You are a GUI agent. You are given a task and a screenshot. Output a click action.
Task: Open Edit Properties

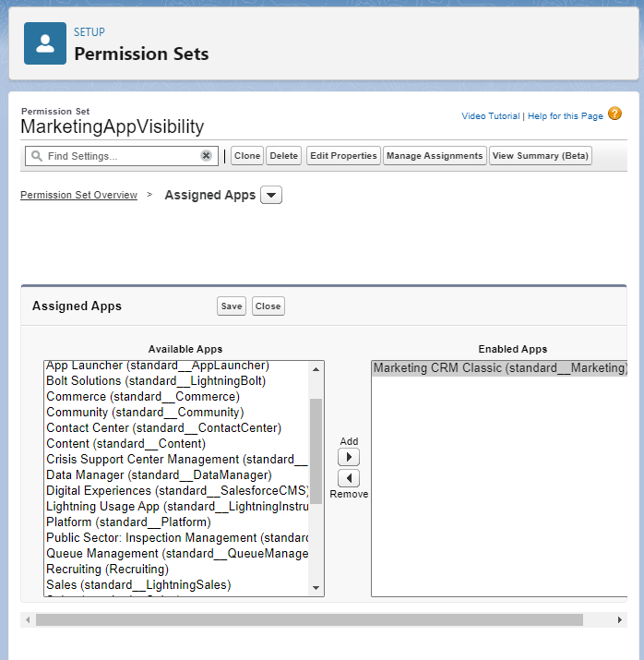[x=343, y=156]
